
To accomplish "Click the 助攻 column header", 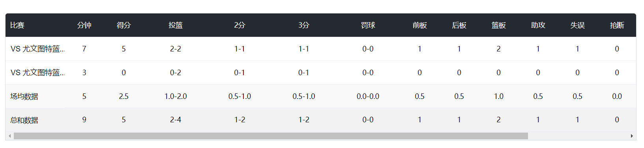I will (538, 25).
